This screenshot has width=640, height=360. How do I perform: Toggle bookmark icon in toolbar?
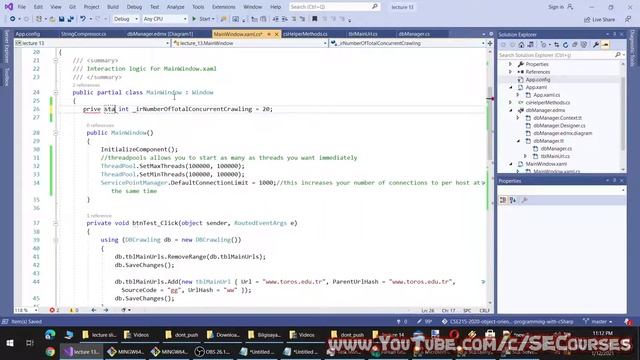[314, 19]
